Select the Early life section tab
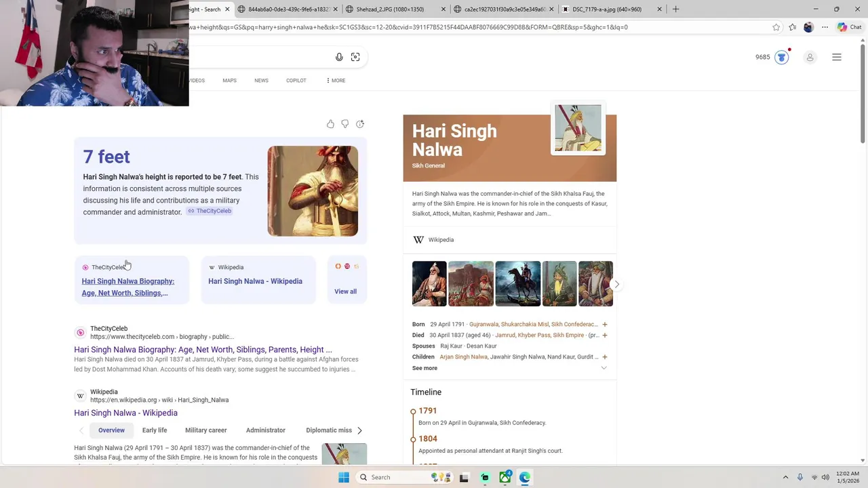The height and width of the screenshot is (488, 868). point(155,430)
